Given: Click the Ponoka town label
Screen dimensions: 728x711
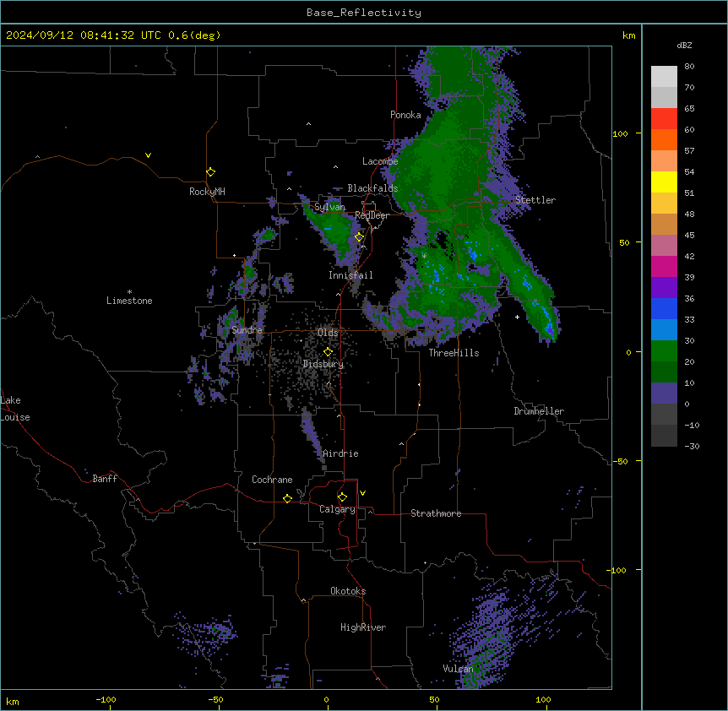Looking at the screenshot, I should click(405, 115).
